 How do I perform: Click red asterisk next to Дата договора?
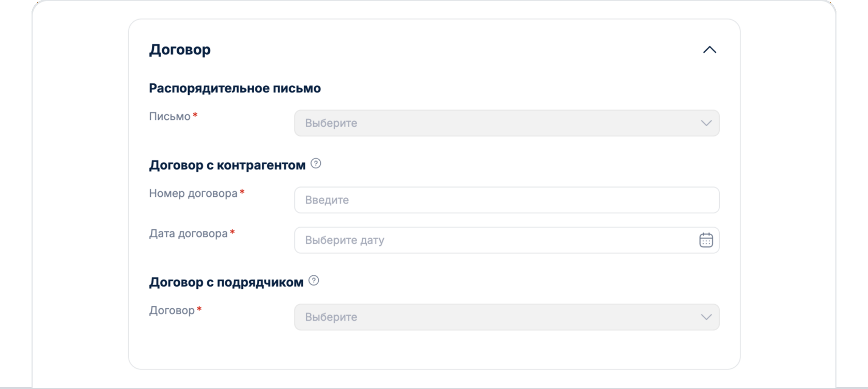[x=233, y=232]
